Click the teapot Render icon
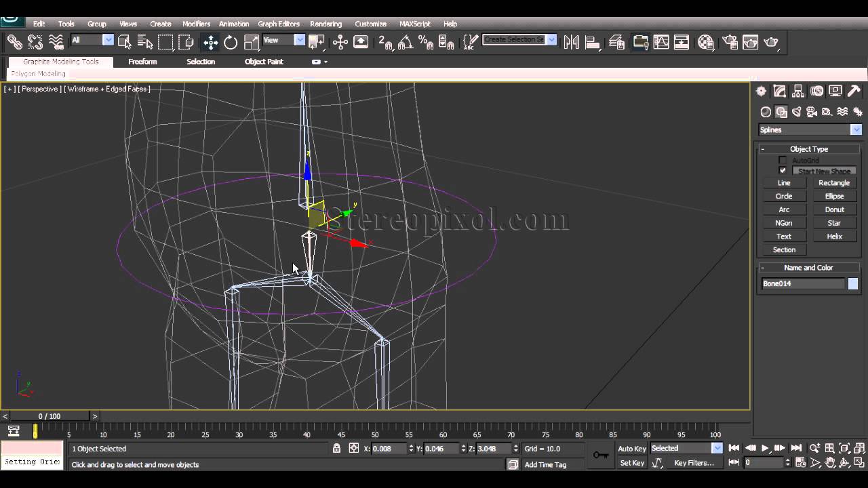Viewport: 868px width, 488px height. point(771,42)
